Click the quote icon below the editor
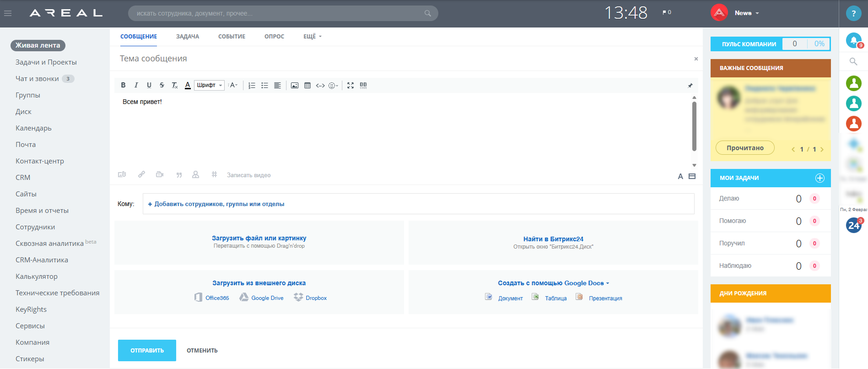Image resolution: width=868 pixels, height=369 pixels. (x=179, y=175)
